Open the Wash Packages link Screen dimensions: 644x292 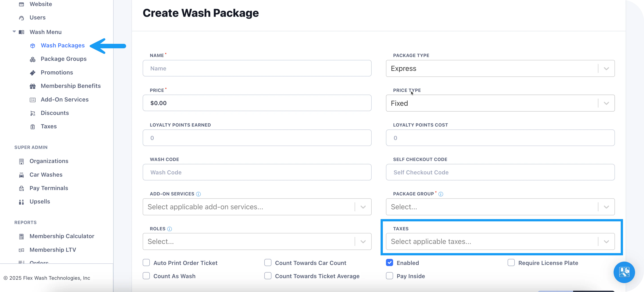coord(63,46)
